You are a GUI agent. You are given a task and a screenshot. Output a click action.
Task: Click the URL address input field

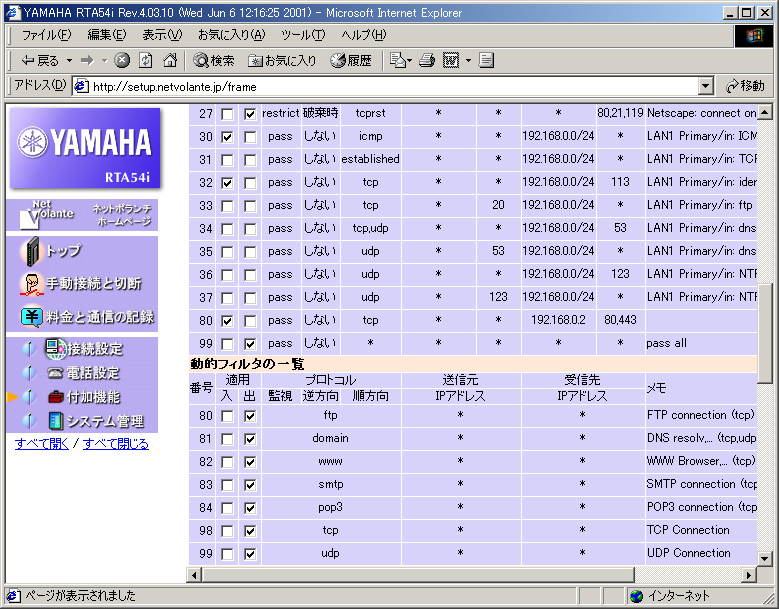click(x=390, y=86)
